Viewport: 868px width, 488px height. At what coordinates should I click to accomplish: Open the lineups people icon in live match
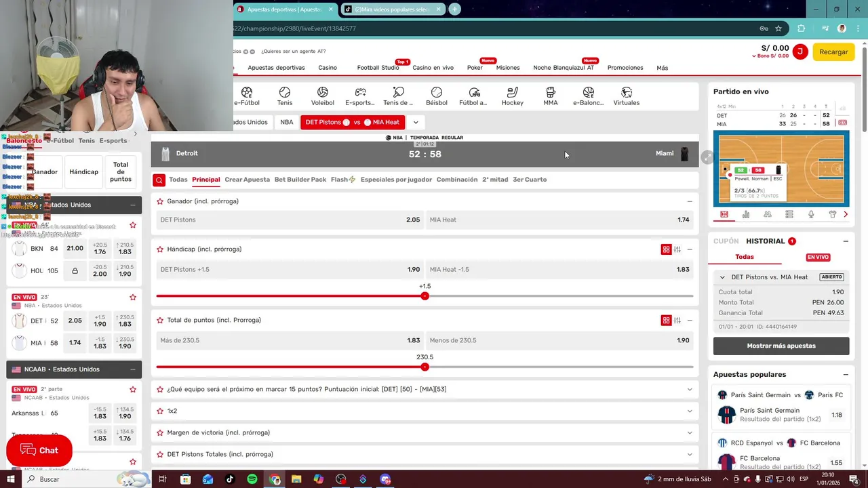pos(768,214)
